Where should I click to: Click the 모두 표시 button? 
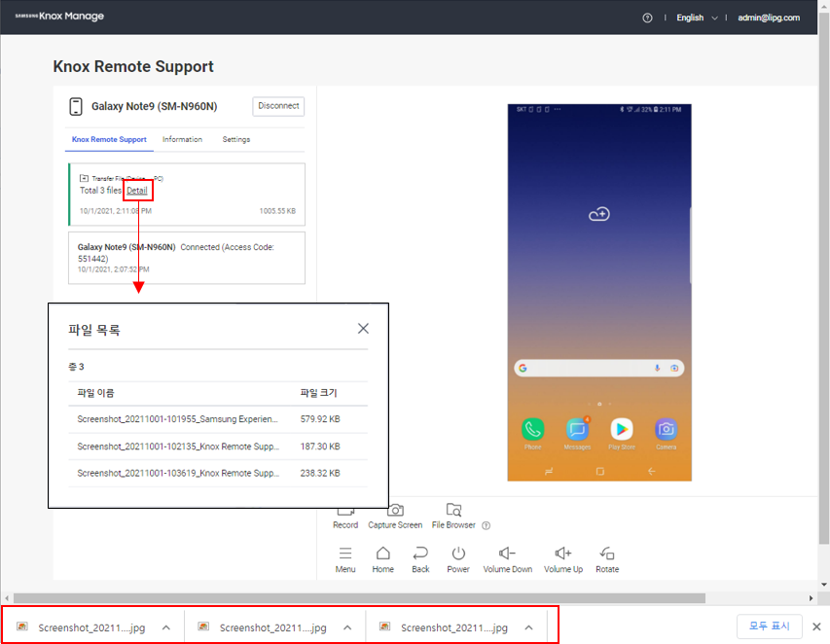tap(769, 626)
